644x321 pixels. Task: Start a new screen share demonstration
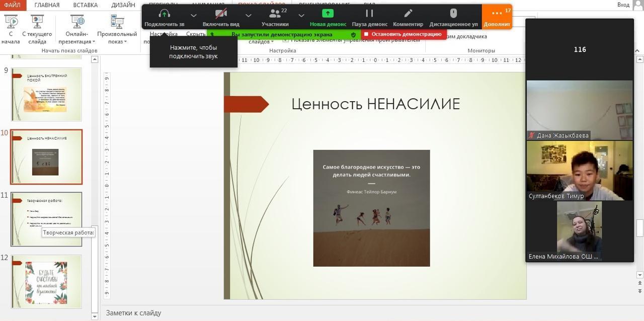pyautogui.click(x=328, y=14)
